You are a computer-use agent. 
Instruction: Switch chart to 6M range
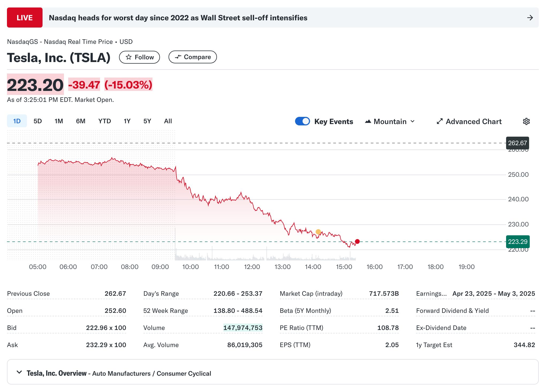click(x=81, y=121)
